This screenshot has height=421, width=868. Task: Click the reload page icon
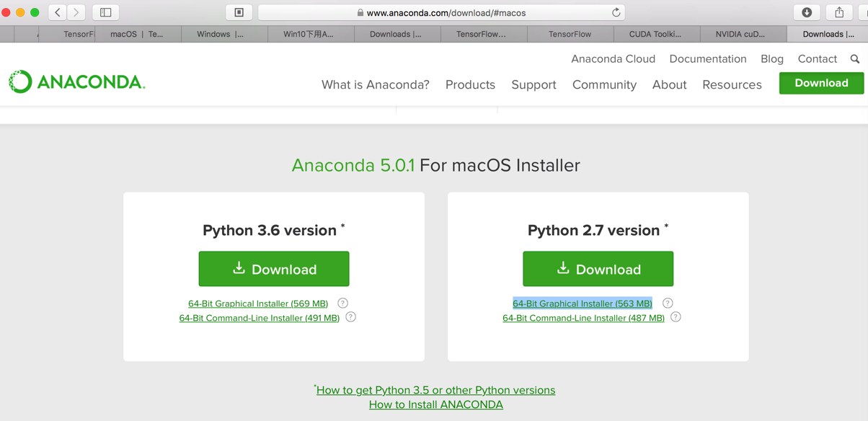[x=616, y=12]
